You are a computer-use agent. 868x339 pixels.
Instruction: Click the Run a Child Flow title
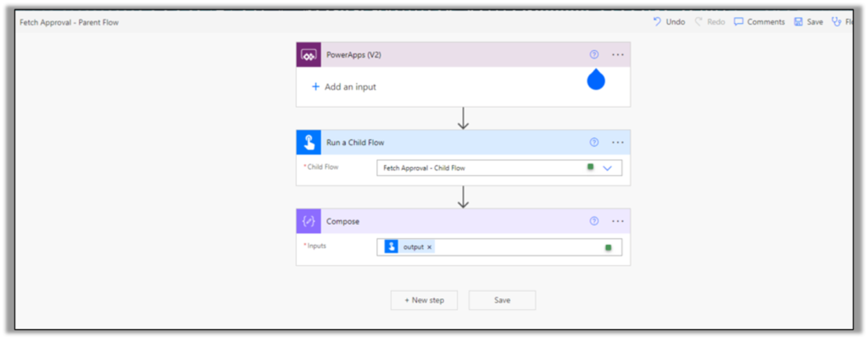click(355, 142)
